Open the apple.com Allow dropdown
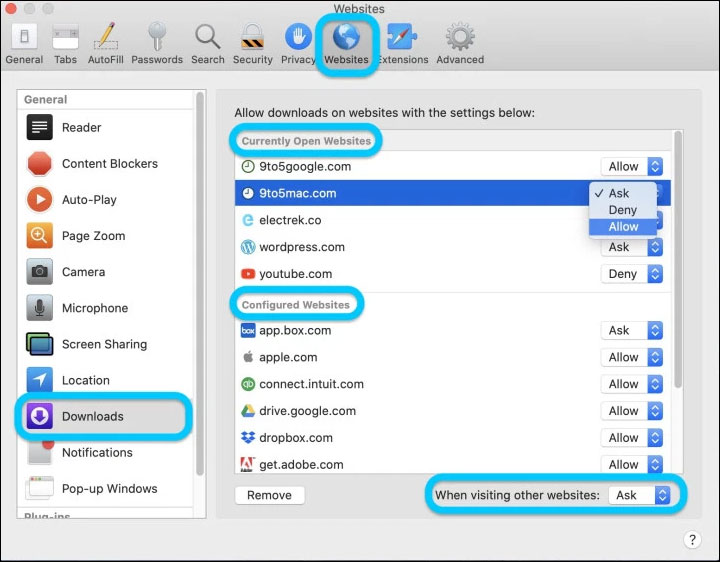720x562 pixels. pos(632,357)
